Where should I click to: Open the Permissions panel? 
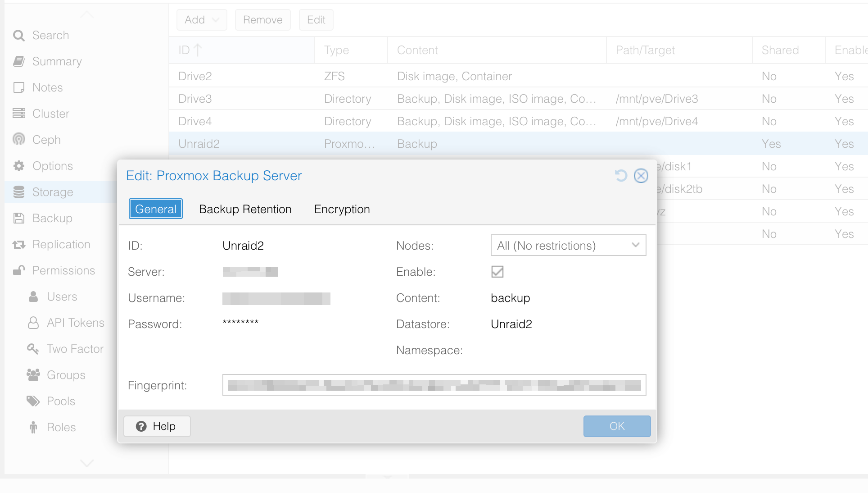(63, 270)
